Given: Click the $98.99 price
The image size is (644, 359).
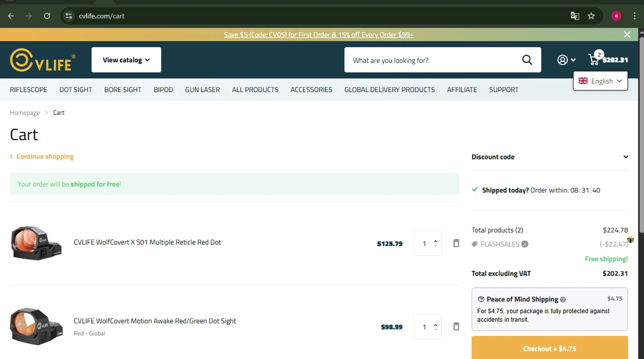Looking at the screenshot, I should point(392,327).
